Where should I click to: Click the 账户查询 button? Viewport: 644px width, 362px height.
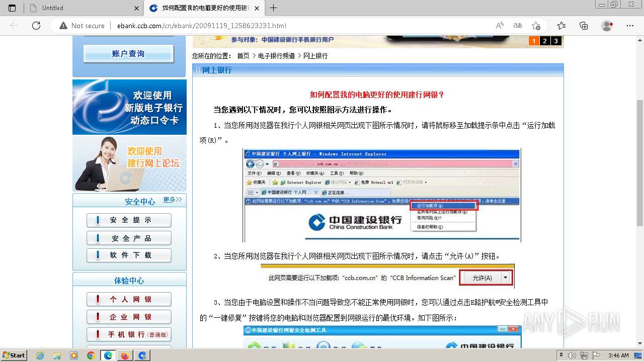click(128, 54)
